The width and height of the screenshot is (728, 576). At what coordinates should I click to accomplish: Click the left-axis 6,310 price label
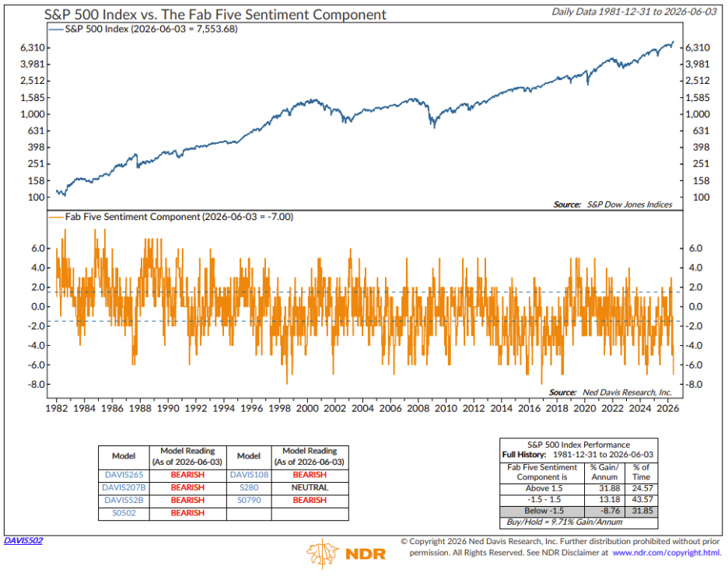click(x=33, y=47)
